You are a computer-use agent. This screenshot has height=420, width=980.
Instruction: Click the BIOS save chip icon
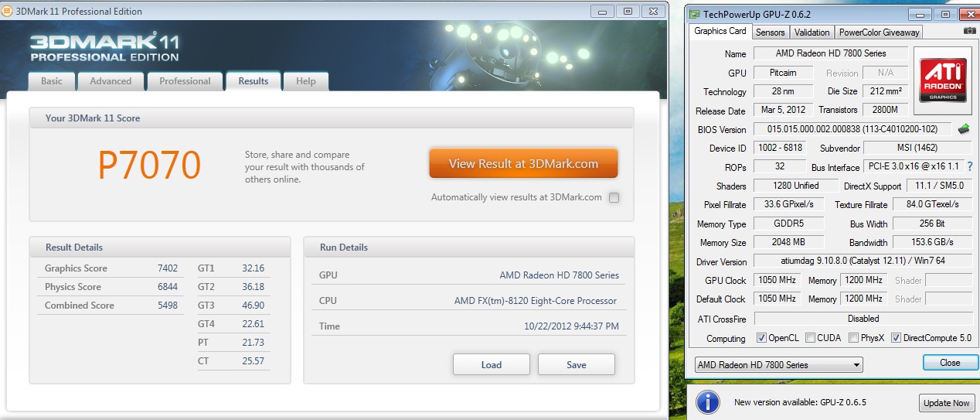coord(963,129)
